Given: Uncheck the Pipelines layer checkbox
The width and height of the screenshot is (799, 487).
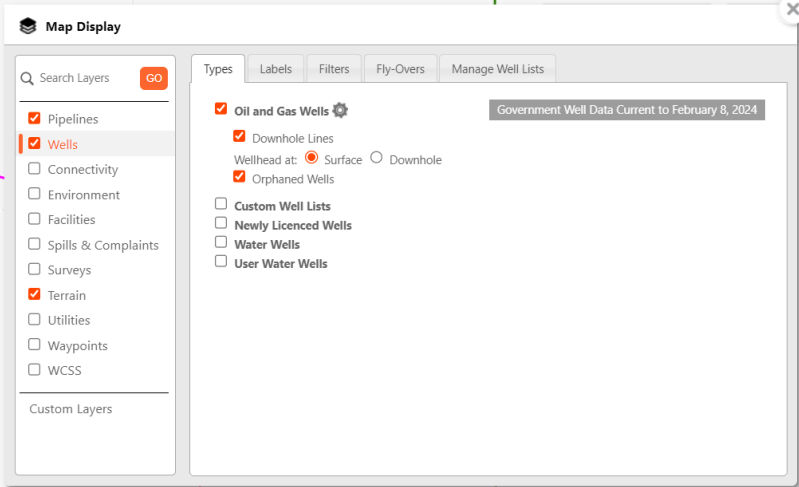Looking at the screenshot, I should (35, 119).
